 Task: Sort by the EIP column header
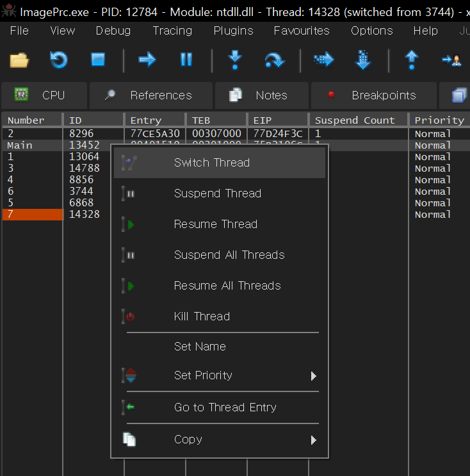coord(278,120)
